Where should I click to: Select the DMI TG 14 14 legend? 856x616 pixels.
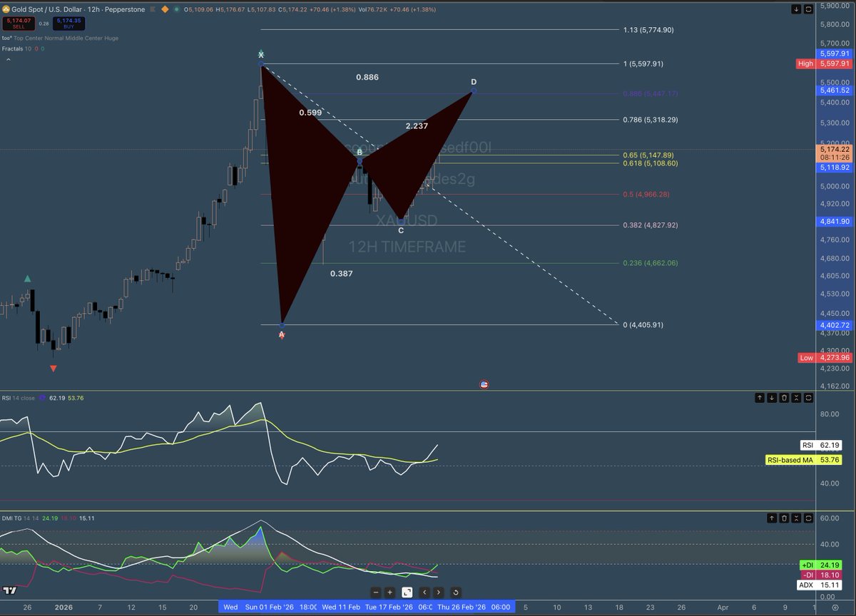coord(19,518)
